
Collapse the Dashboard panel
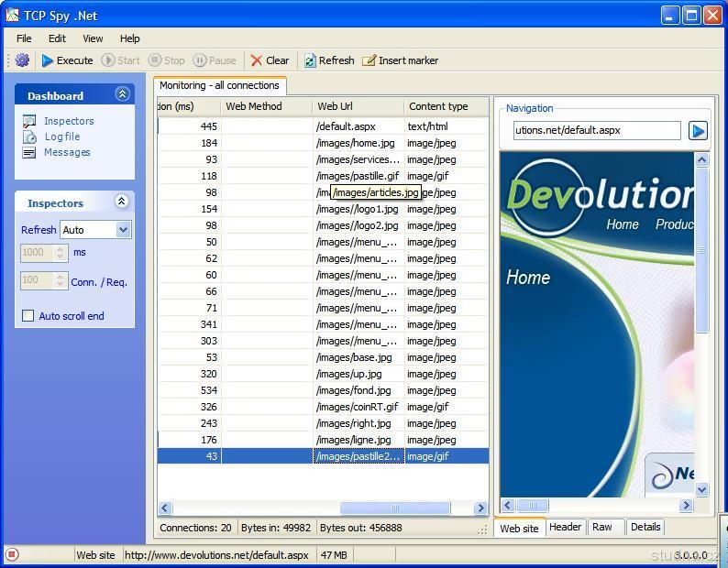click(122, 94)
